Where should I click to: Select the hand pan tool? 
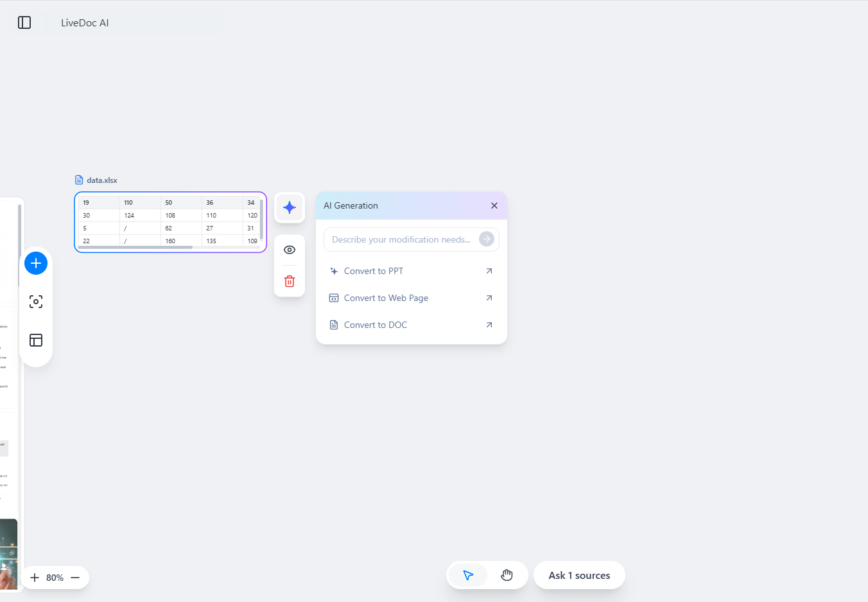point(507,575)
